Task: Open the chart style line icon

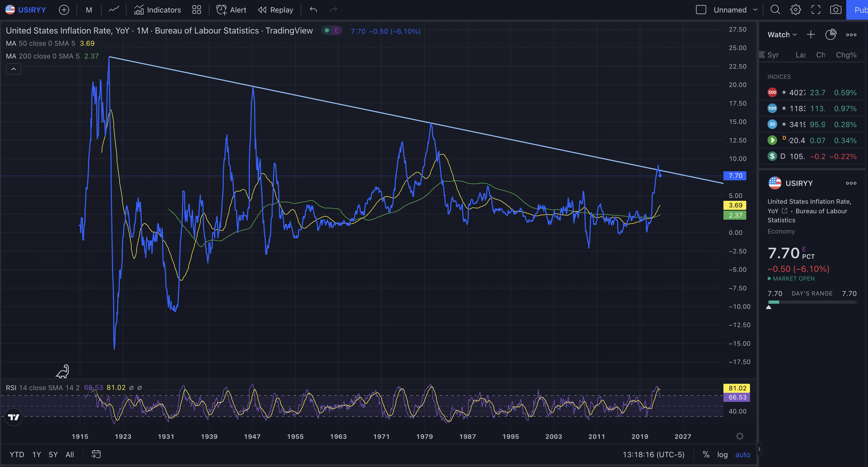Action: [114, 10]
